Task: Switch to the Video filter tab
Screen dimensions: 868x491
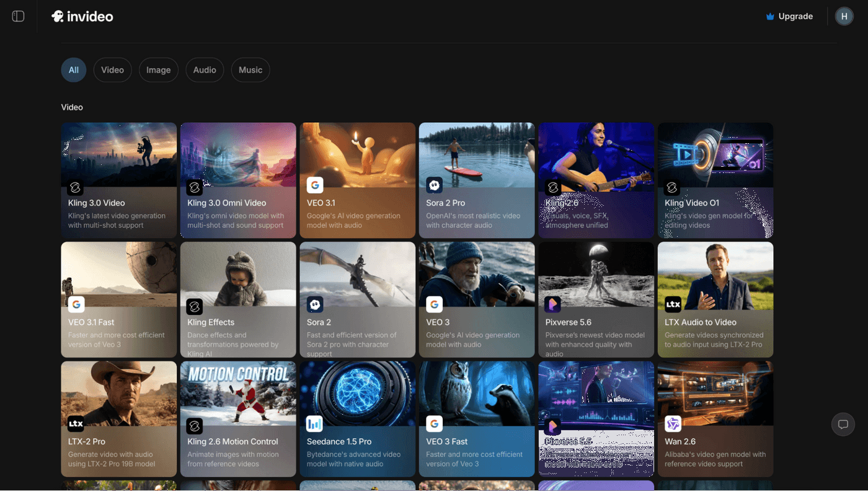Action: click(112, 70)
